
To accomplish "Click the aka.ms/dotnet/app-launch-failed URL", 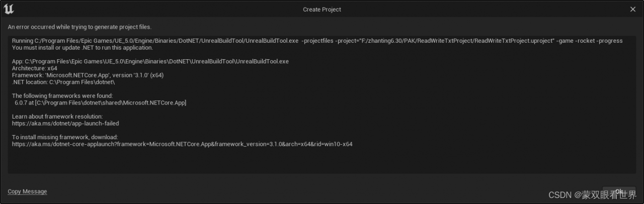I will 65,123.
